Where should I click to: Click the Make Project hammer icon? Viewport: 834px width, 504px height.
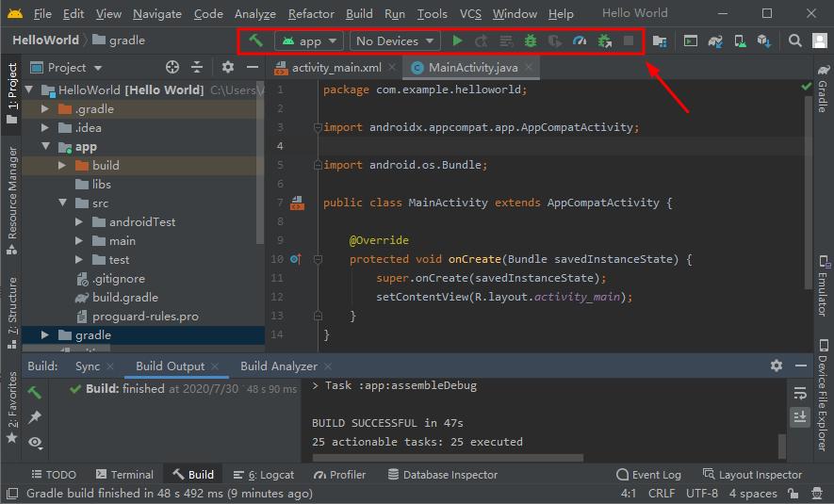[256, 41]
